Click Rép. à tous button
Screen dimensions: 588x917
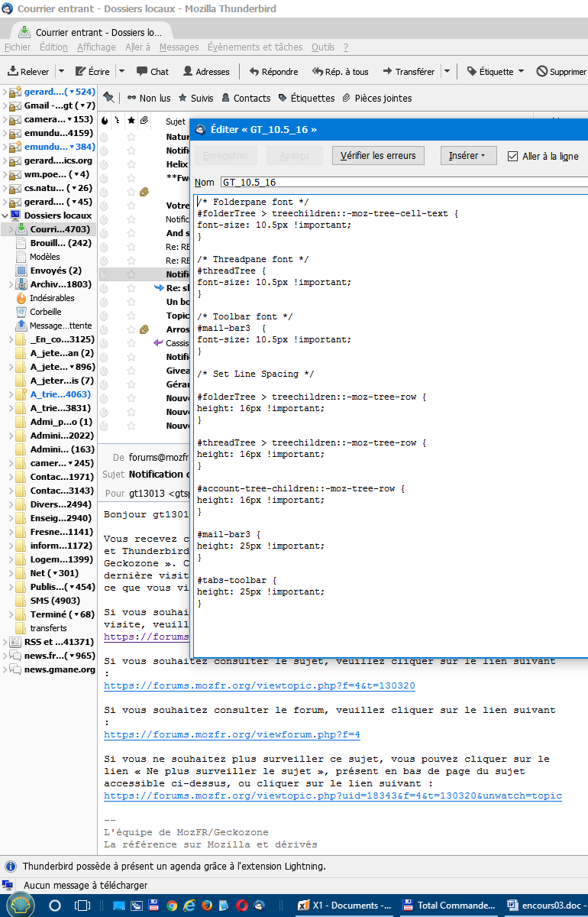(340, 71)
